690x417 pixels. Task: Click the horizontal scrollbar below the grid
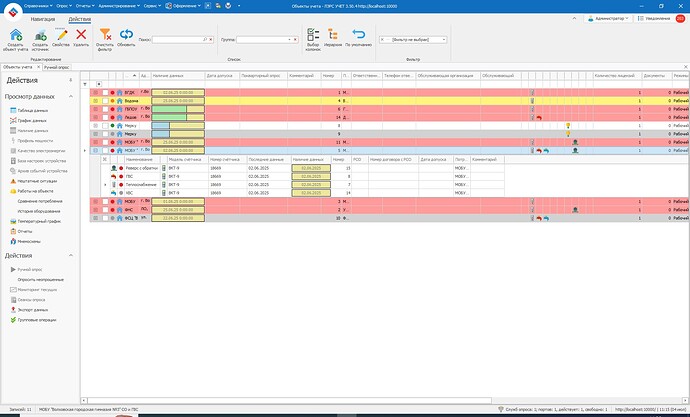click(x=290, y=401)
